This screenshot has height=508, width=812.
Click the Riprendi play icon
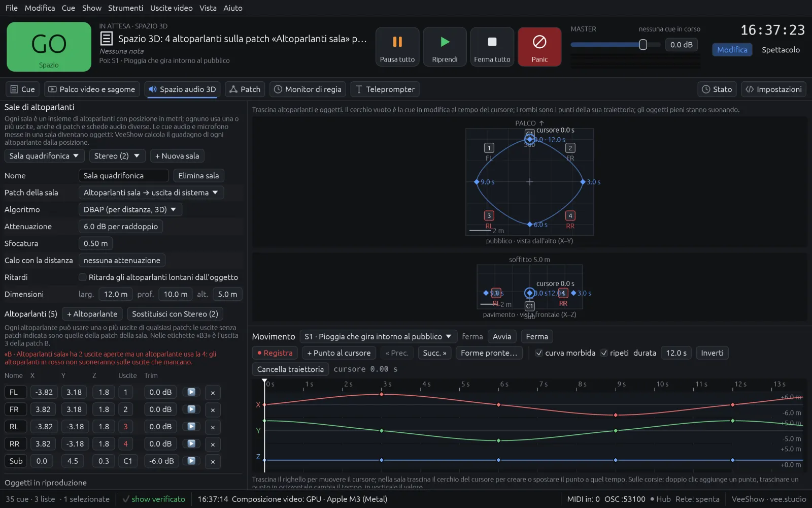coord(445,42)
